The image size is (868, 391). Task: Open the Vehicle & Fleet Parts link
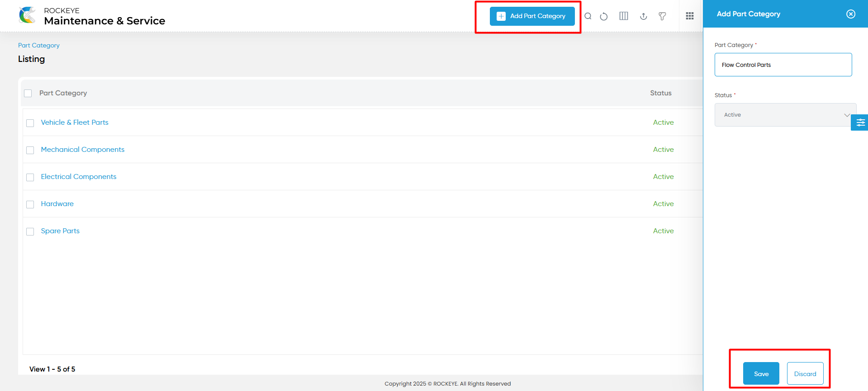(75, 122)
